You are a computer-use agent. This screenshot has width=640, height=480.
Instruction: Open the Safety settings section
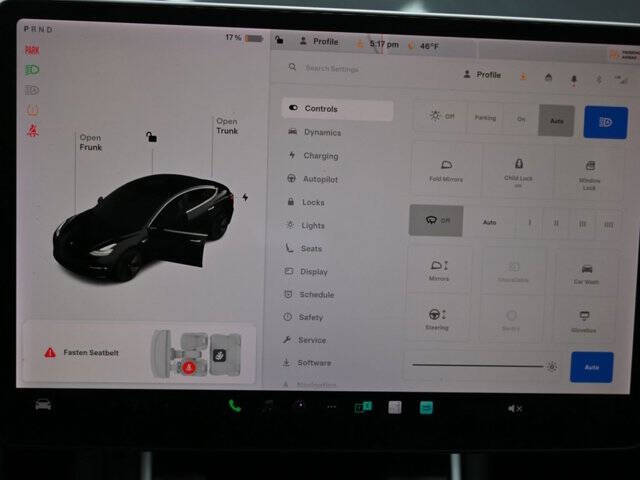coord(303,317)
